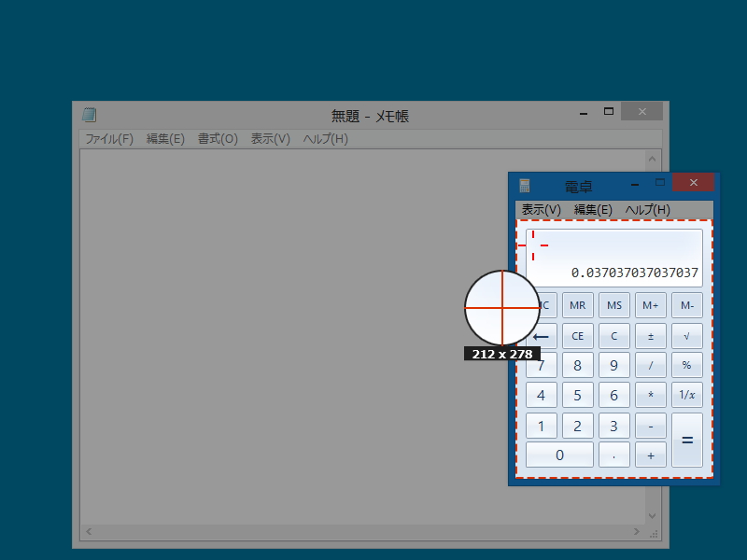Click the Notepad vertical scrollbar up arrow
Viewport: 747px width, 560px height.
pyautogui.click(x=652, y=159)
